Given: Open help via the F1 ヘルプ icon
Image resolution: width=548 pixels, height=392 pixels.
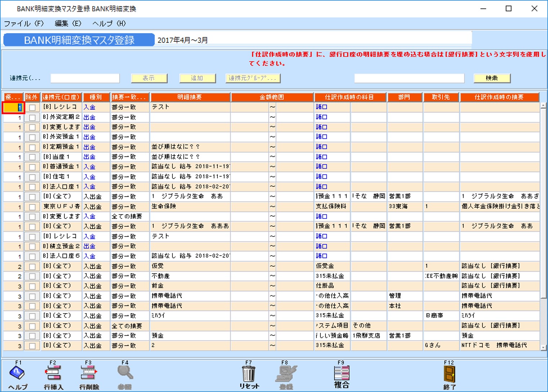Looking at the screenshot, I should [16, 374].
